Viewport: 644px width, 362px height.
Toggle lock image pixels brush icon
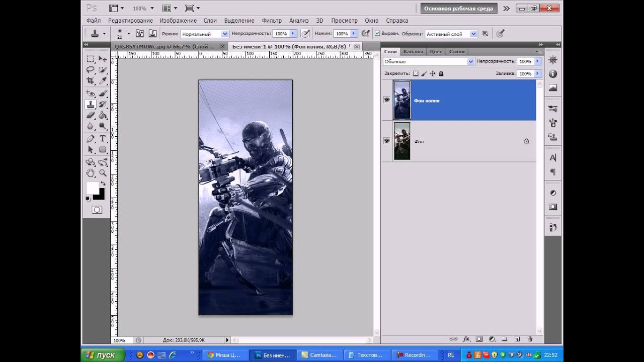424,73
